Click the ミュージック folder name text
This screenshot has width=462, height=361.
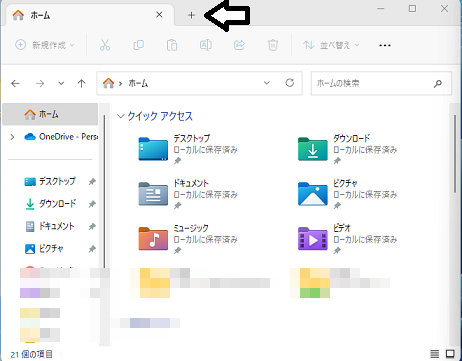click(x=191, y=228)
